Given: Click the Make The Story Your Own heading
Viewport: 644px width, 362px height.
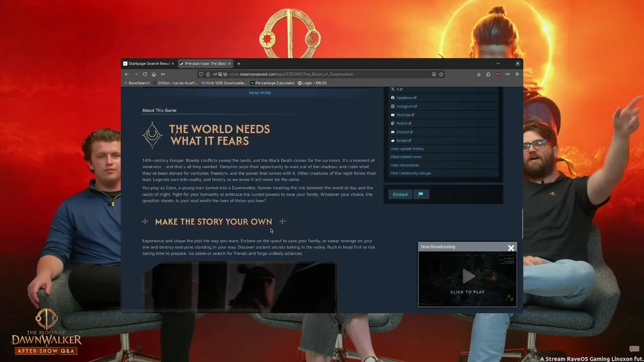Looking at the screenshot, I should click(213, 222).
